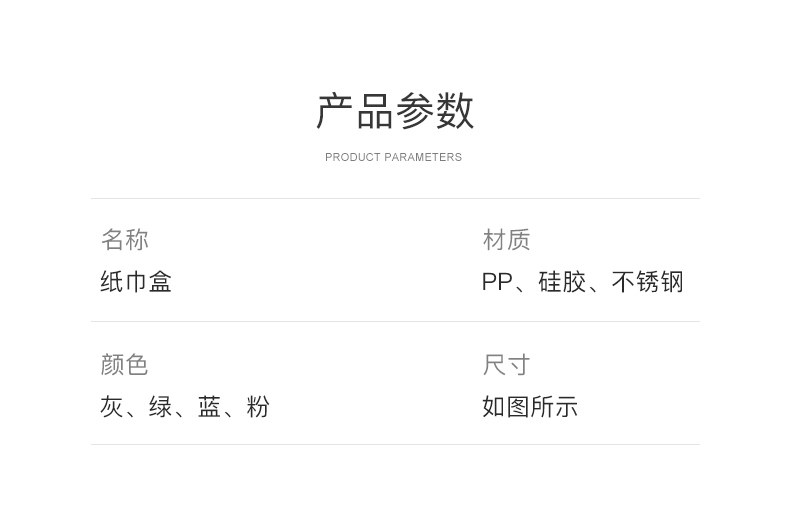Pick the 灰 color option text

pos(111,407)
